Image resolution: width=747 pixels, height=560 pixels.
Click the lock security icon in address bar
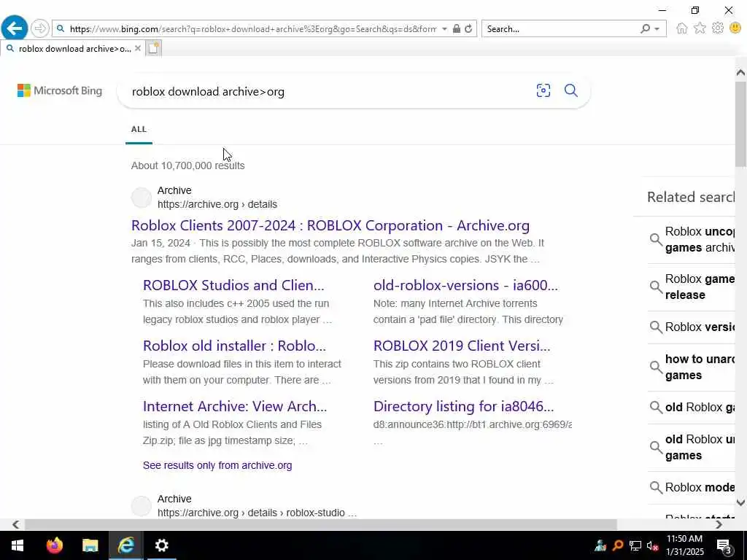pyautogui.click(x=457, y=28)
